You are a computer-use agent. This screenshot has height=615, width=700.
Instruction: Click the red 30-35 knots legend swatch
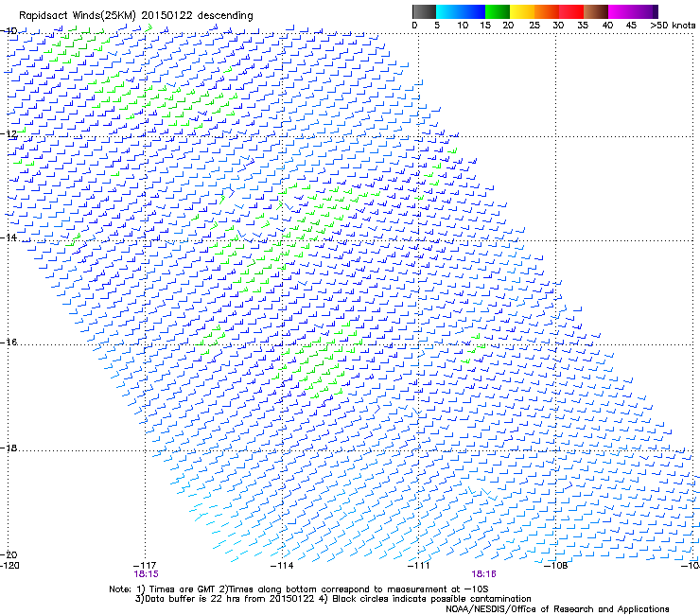(571, 11)
